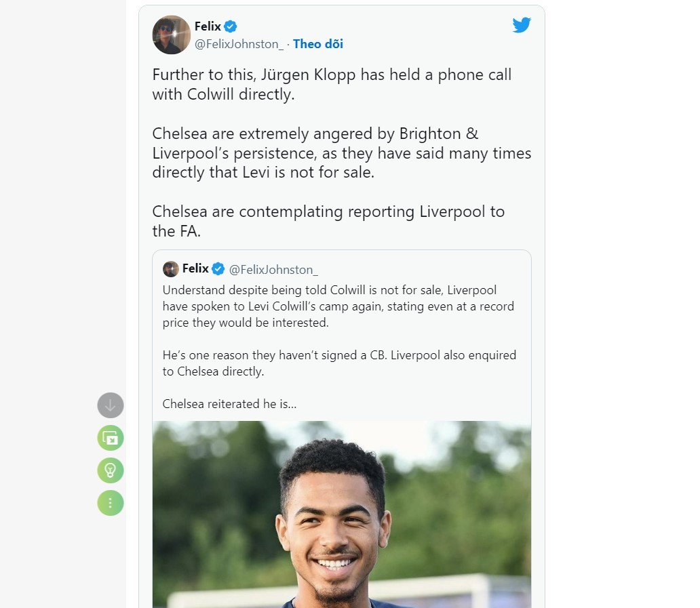
Task: Click the green pop-out window floating button
Action: [x=111, y=438]
